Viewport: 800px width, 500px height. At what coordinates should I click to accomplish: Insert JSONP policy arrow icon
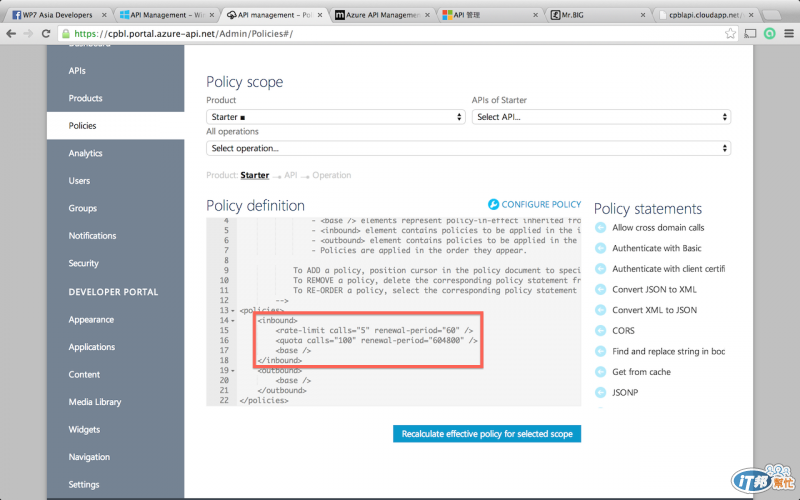[601, 392]
